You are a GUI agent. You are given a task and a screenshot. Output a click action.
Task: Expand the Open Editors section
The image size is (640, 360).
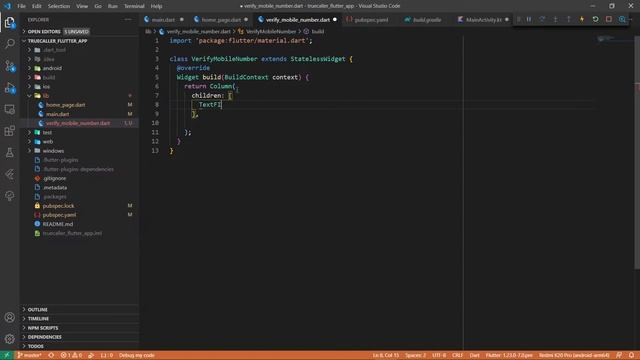click(80, 31)
